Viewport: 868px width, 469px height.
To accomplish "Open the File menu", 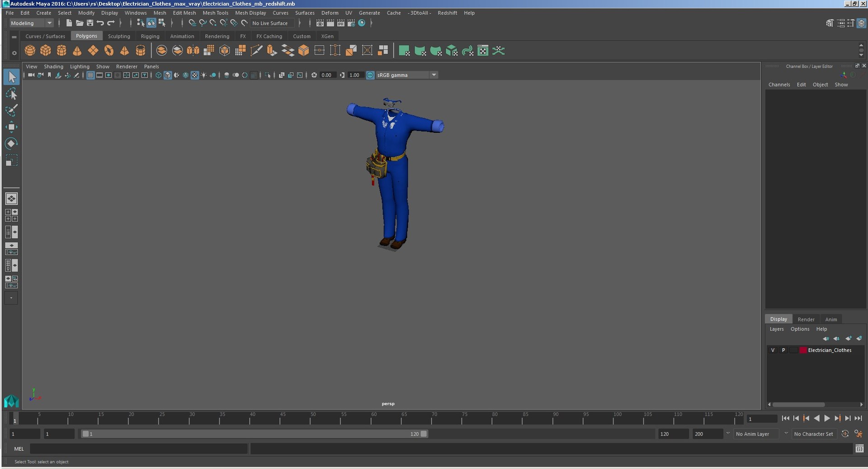I will pyautogui.click(x=9, y=13).
